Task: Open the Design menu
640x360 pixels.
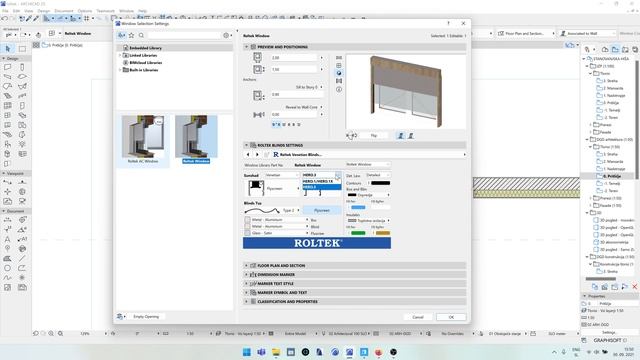Action: coord(44,11)
